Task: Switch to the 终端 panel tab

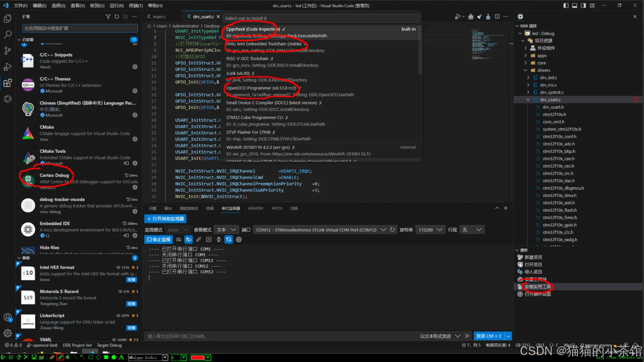Action: click(x=210, y=208)
